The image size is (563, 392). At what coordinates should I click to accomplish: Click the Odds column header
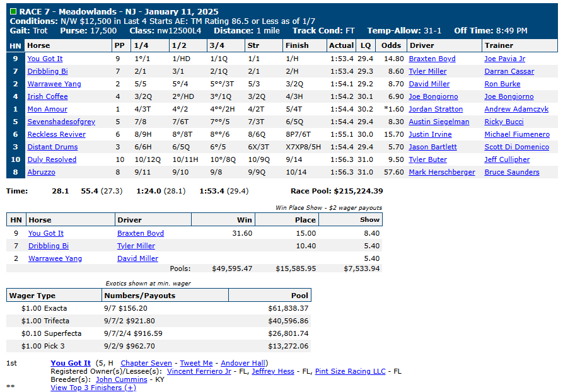[x=390, y=45]
